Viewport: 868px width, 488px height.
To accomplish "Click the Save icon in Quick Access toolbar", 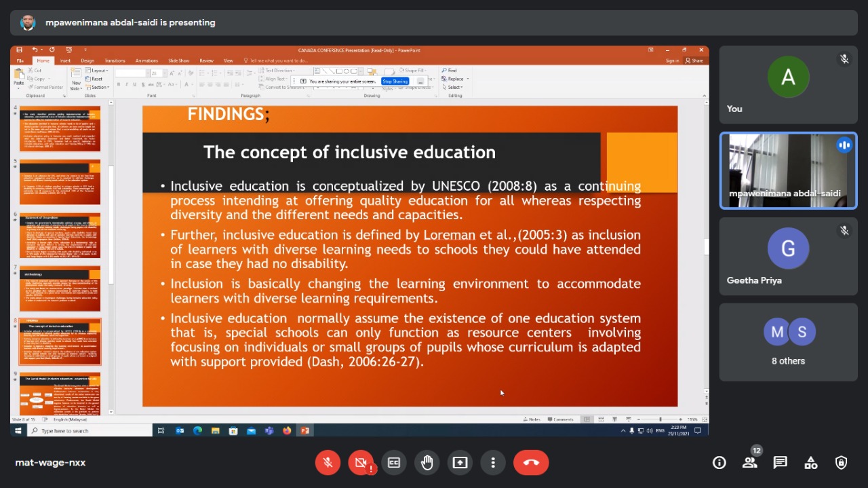I will click(x=19, y=50).
